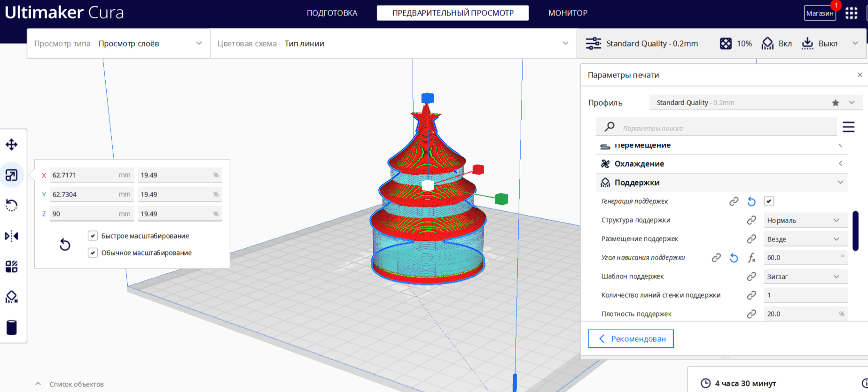Expand Список объектов panel

(x=70, y=384)
